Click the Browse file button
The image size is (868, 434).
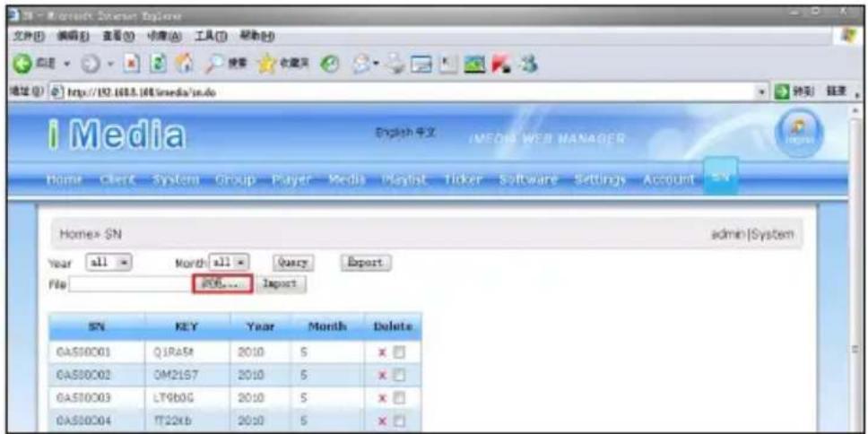tap(222, 283)
